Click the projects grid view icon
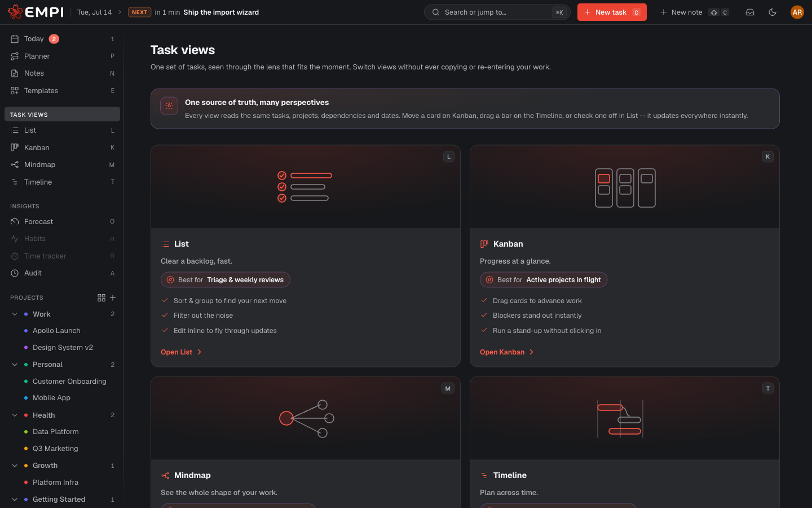This screenshot has width=812, height=508. coord(101,297)
